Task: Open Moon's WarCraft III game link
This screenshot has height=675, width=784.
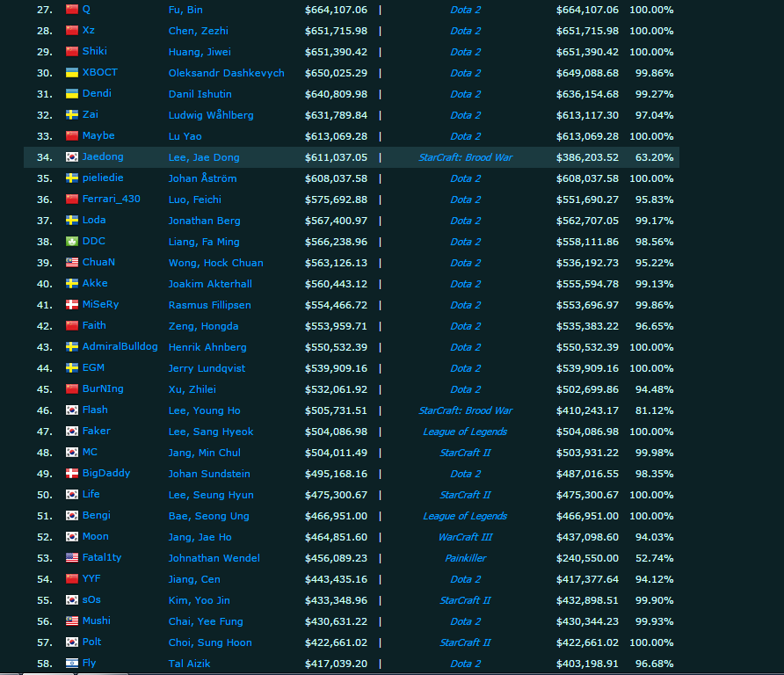Action: point(466,537)
